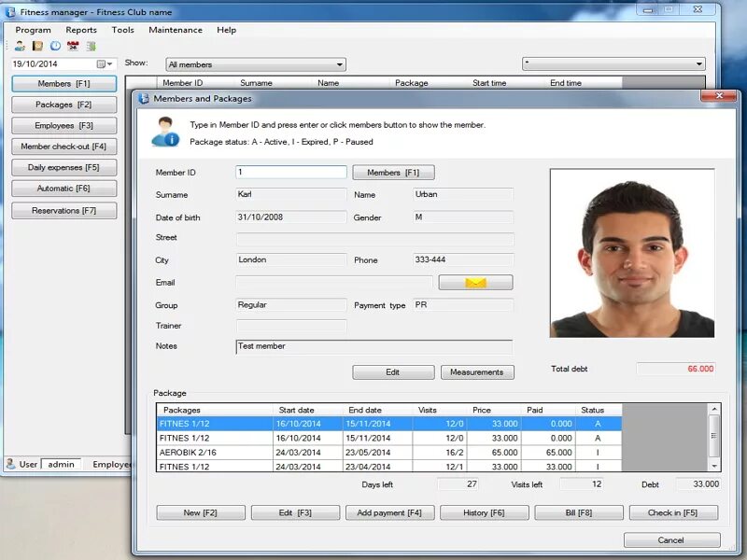Viewport: 747px width, 560px height.
Task: Open Measurements for the member
Action: click(477, 372)
